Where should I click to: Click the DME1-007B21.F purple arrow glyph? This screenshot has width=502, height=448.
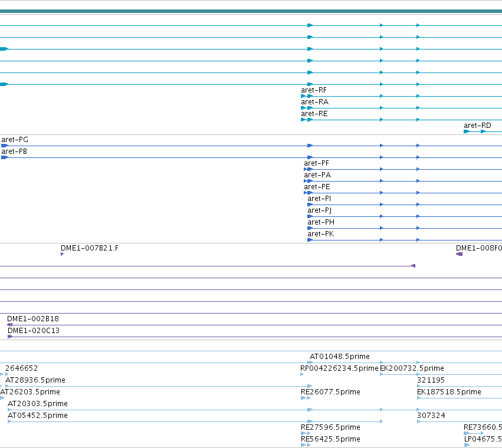(62, 254)
